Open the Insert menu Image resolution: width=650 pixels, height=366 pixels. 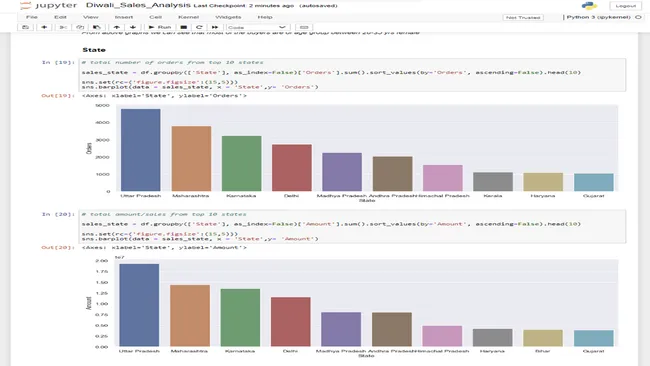(124, 17)
